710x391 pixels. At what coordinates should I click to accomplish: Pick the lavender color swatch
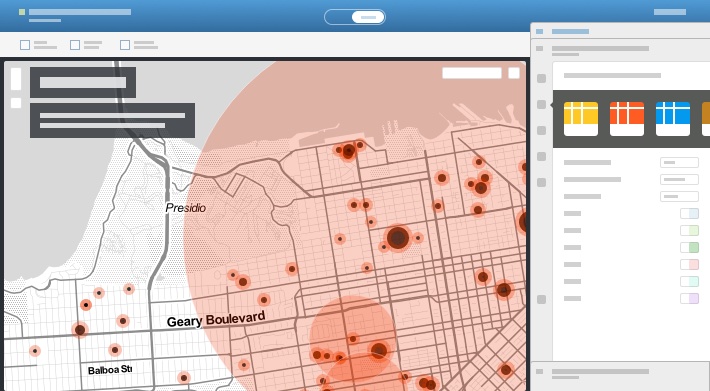689,298
